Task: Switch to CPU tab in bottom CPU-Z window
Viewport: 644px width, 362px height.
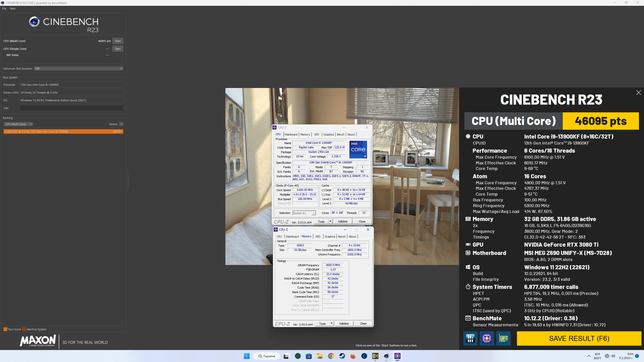Action: coord(279,237)
